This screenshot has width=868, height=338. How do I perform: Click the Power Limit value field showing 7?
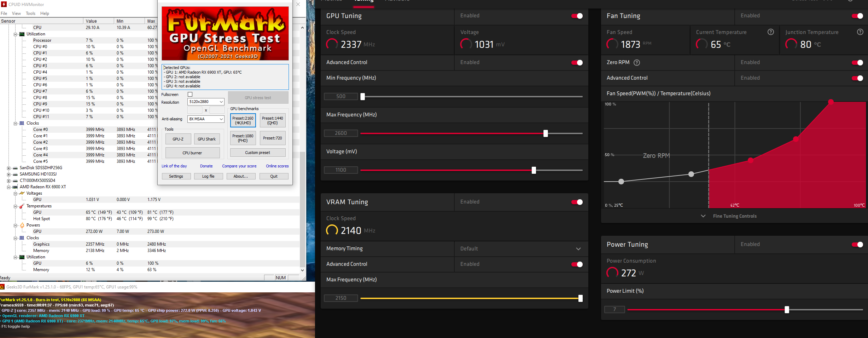[x=614, y=309]
